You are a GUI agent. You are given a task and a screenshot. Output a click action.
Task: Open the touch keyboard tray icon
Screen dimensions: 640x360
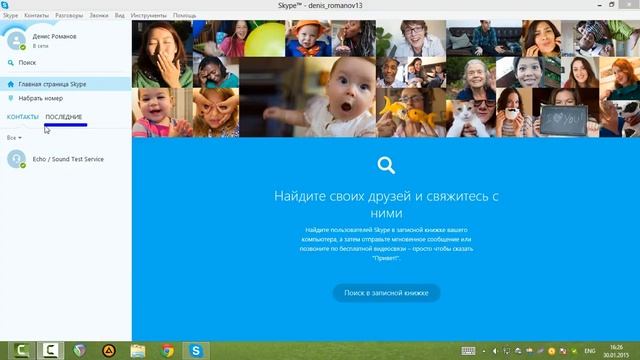point(468,351)
